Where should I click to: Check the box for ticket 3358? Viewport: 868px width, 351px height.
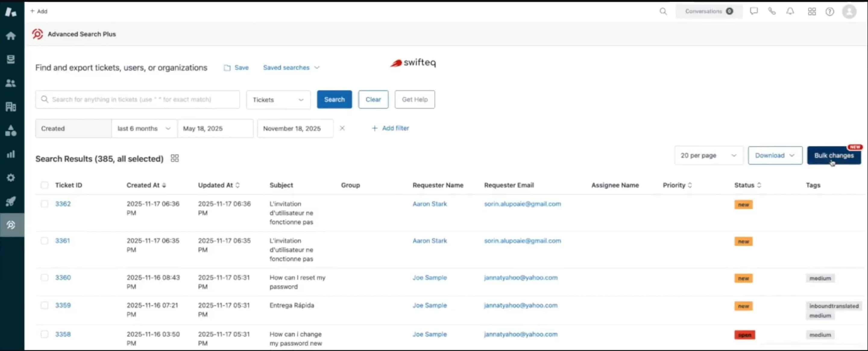point(45,334)
